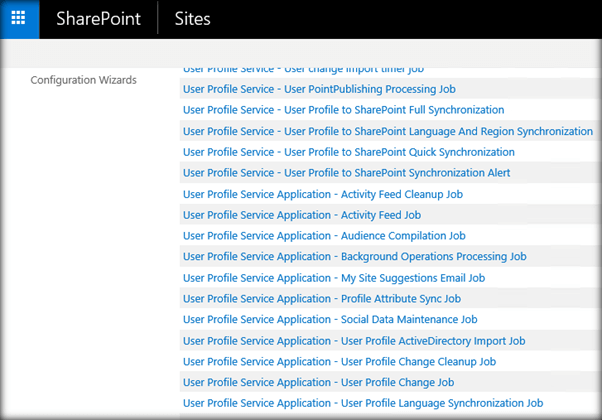
Task: Open My Site Suggestions Email Job
Action: point(333,278)
